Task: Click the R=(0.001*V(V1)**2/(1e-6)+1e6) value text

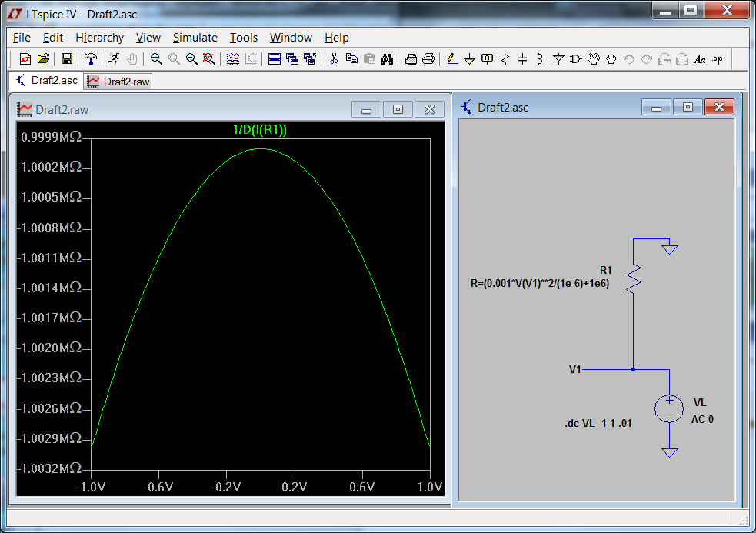Action: click(540, 284)
